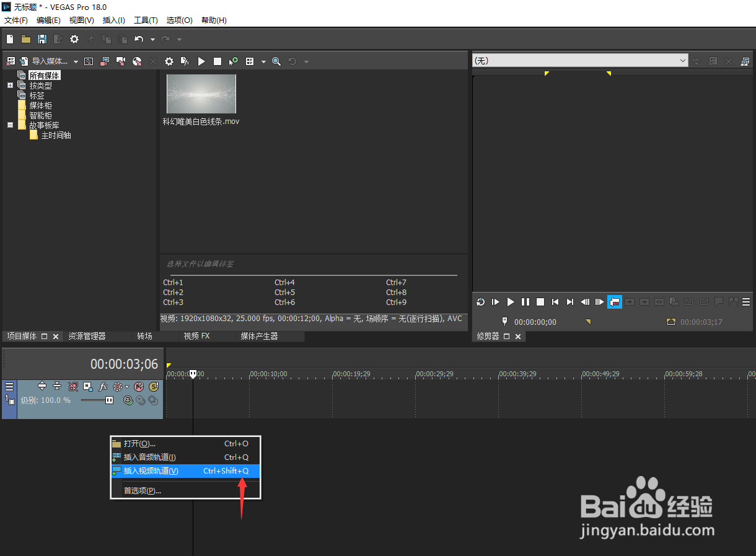Step to previous frame in trimmer
This screenshot has width=756, height=556.
(x=585, y=302)
